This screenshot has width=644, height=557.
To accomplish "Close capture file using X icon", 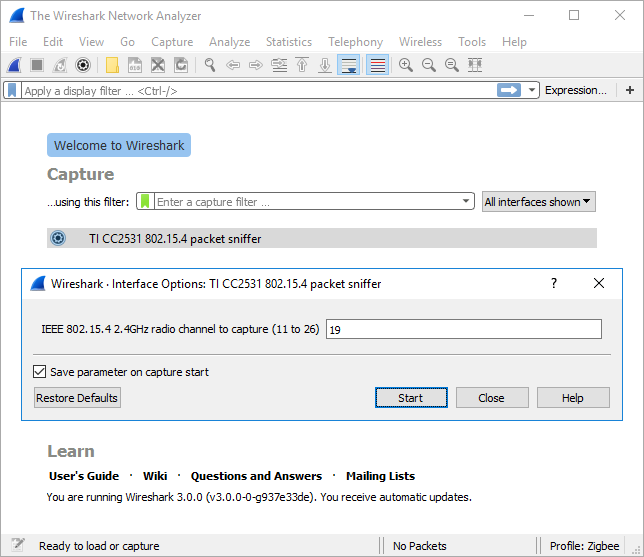I will [x=158, y=65].
